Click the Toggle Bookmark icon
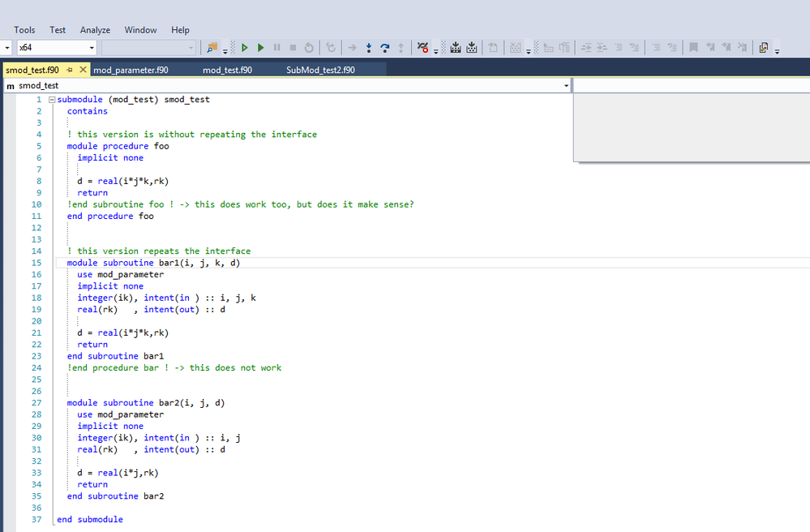The width and height of the screenshot is (810, 532). 694,48
